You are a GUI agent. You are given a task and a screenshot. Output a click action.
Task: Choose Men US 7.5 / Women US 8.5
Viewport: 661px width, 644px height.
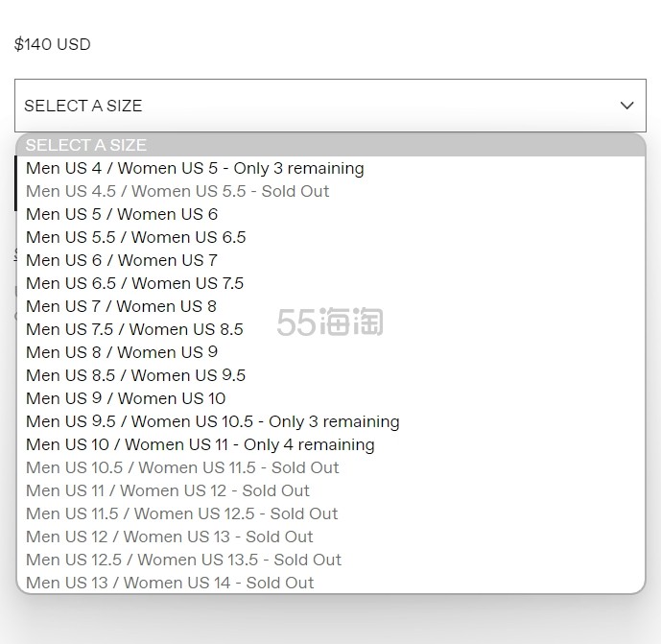135,329
